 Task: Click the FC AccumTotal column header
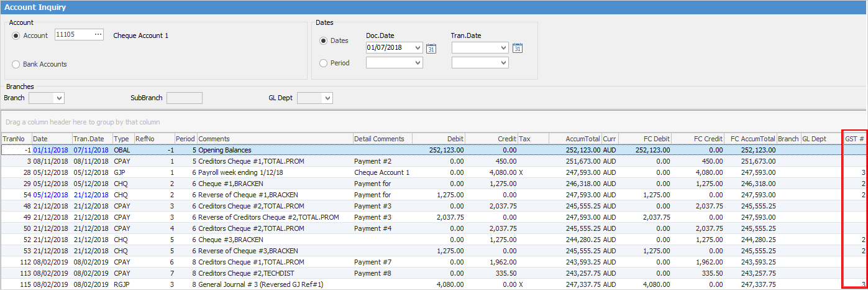tap(750, 139)
